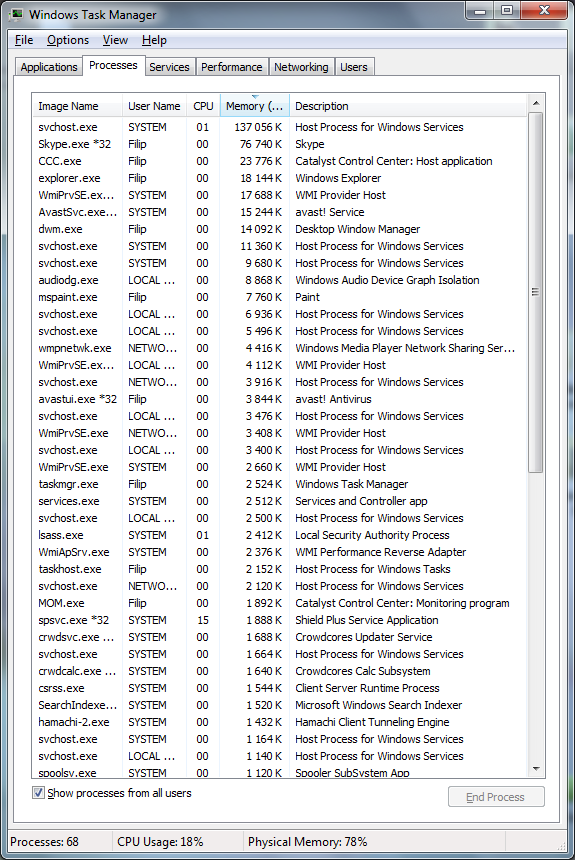Click the scrollbar down arrow
The width and height of the screenshot is (575, 860).
536,769
